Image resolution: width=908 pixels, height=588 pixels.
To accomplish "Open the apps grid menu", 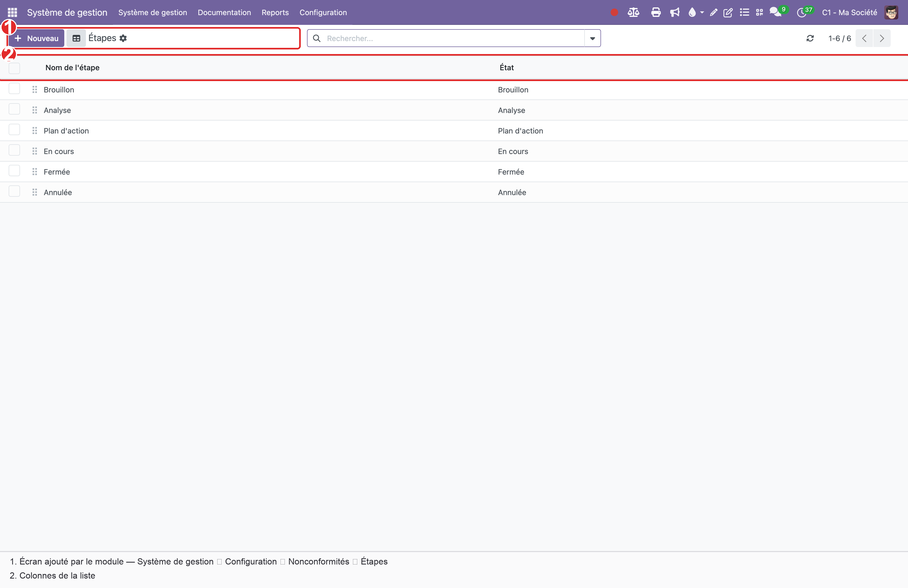I will (x=12, y=13).
